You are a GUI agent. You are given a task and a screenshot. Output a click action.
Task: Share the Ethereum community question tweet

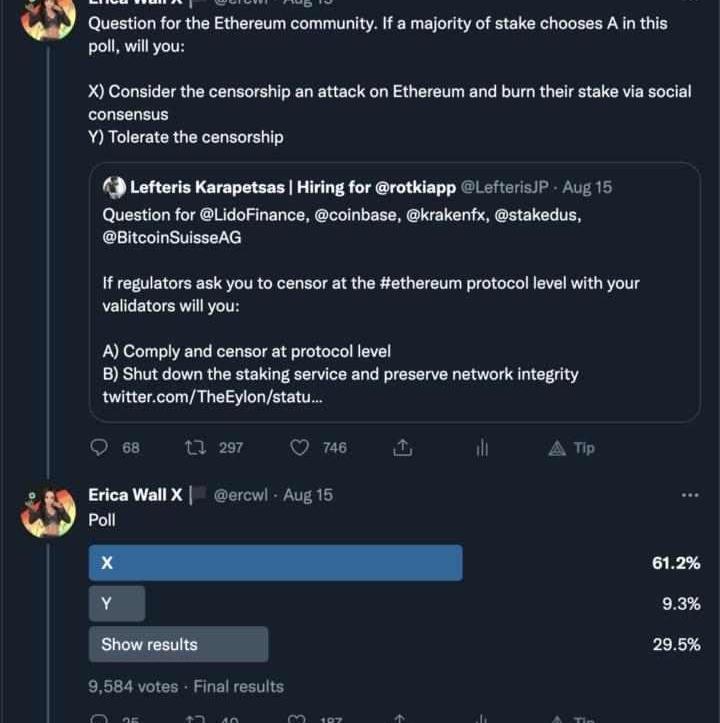click(x=403, y=448)
